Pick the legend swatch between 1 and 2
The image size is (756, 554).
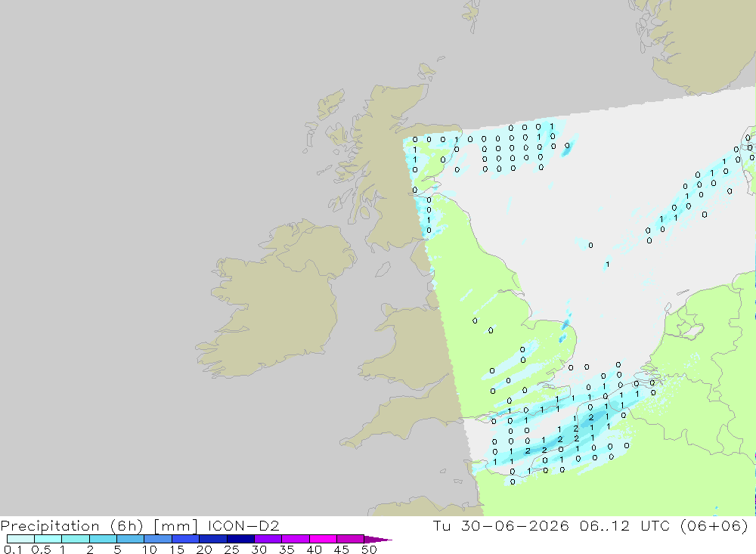[75, 539]
